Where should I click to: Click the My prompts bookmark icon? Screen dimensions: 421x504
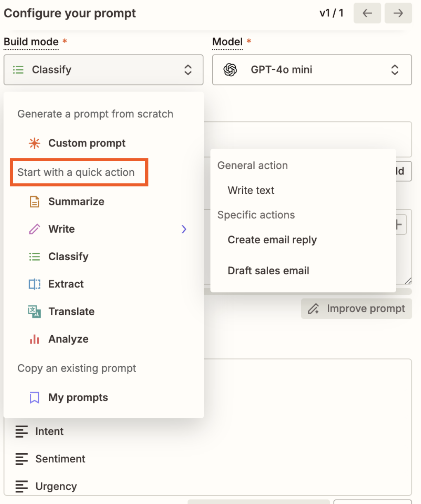tap(35, 397)
